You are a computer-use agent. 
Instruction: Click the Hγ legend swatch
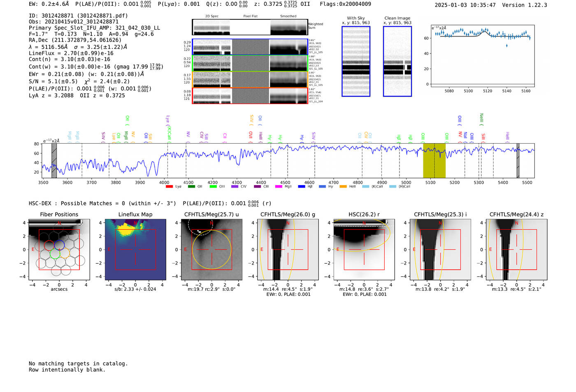pyautogui.click(x=322, y=187)
